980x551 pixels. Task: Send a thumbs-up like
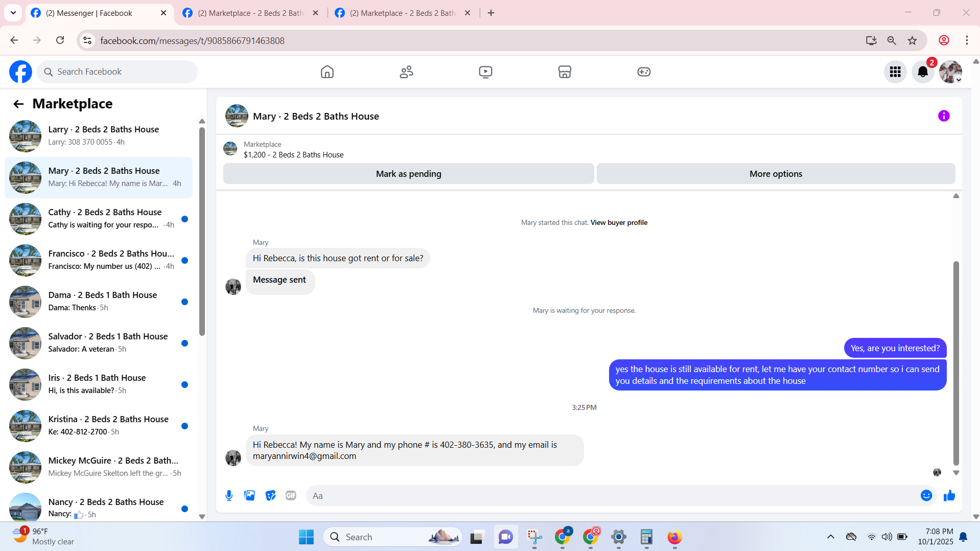click(949, 495)
